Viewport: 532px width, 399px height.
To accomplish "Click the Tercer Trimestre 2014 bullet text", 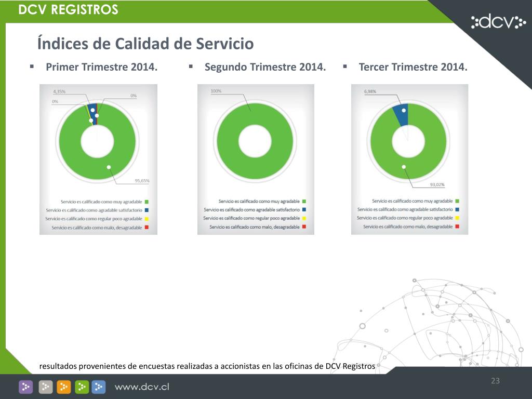I will pyautogui.click(x=413, y=67).
